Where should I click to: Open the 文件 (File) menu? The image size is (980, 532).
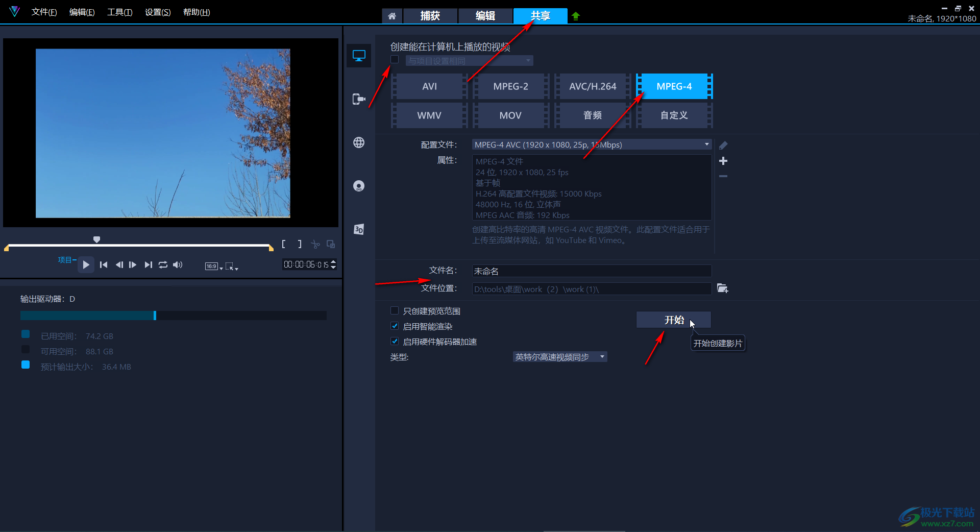pos(44,12)
